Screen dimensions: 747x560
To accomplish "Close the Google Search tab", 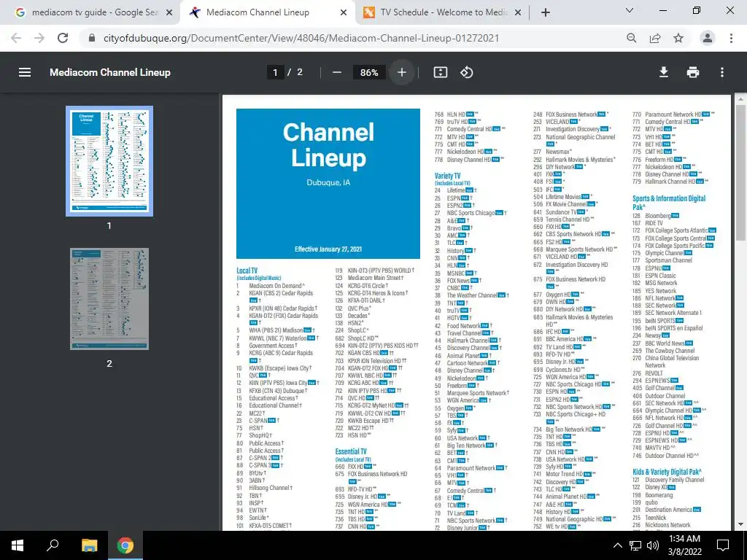I will click(169, 12).
